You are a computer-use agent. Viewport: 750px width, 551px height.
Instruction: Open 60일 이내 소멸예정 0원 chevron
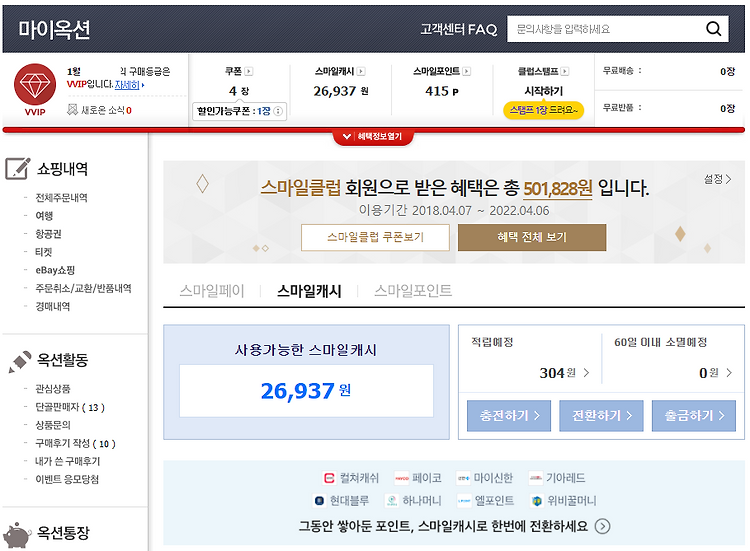(x=729, y=373)
